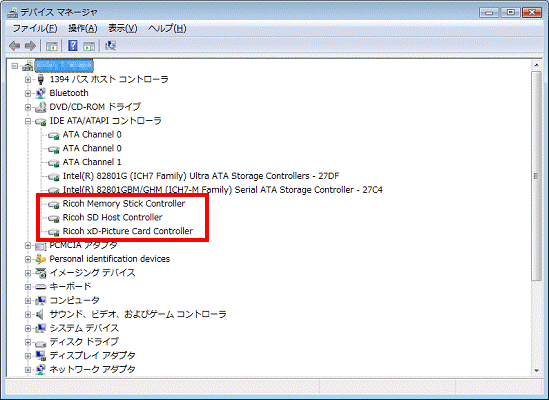Viewport: 549px width, 400px height.
Task: Click the 1394 bus host controller icon
Action: pos(41,80)
